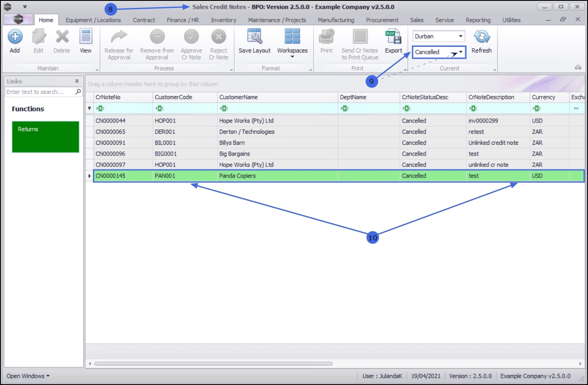
Task: Open the Equipment / Locations tab
Action: (93, 20)
